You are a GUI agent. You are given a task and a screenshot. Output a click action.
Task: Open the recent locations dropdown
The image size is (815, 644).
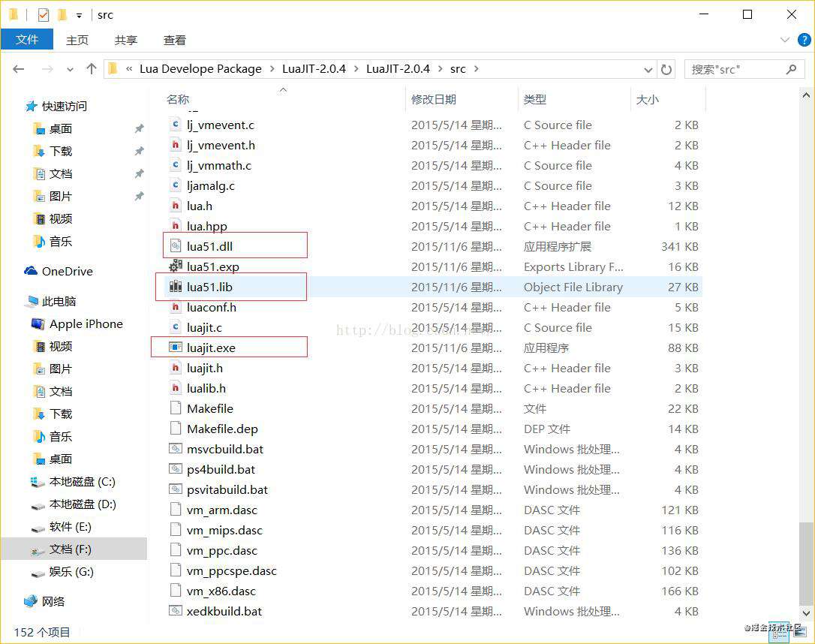pos(71,69)
